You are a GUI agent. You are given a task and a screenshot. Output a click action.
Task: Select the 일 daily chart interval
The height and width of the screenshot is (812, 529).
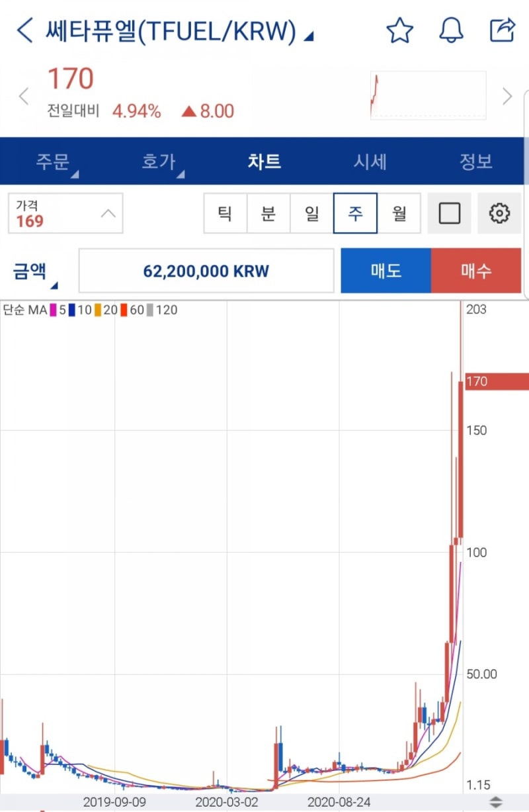coord(312,213)
